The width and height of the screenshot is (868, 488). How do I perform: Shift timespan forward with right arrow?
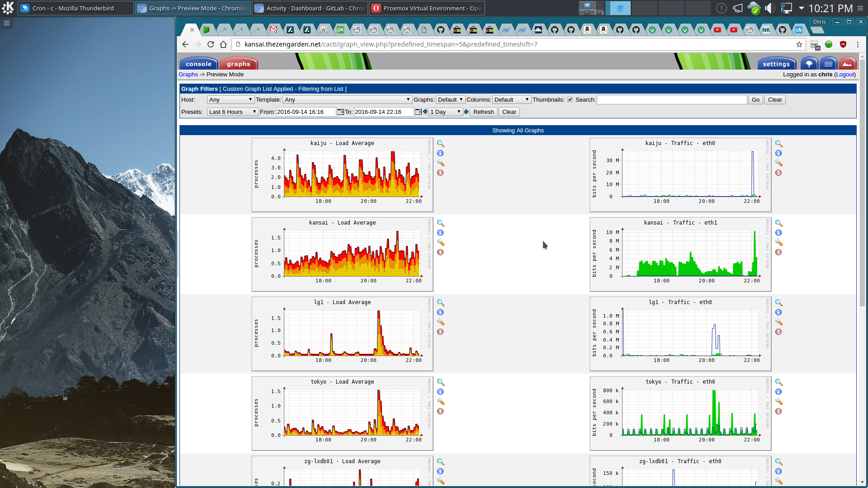[467, 112]
